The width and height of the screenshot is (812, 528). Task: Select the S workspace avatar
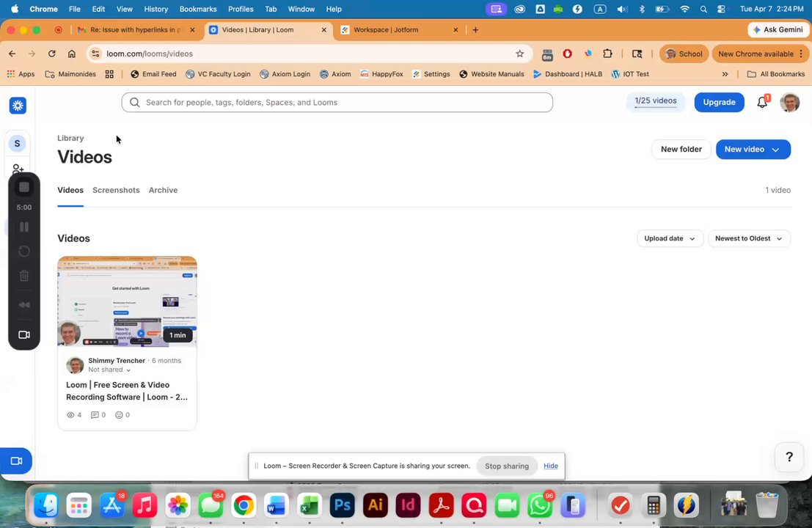coord(17,144)
